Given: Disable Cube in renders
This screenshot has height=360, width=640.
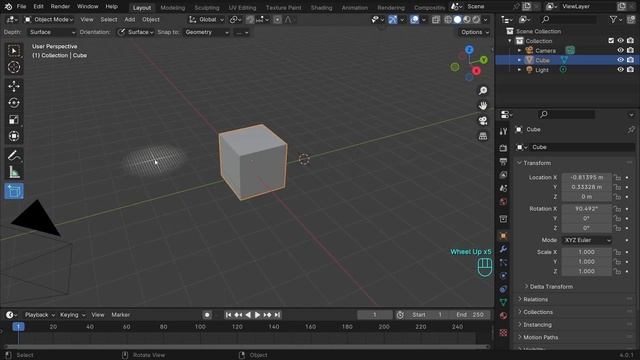Looking at the screenshot, I should [630, 60].
